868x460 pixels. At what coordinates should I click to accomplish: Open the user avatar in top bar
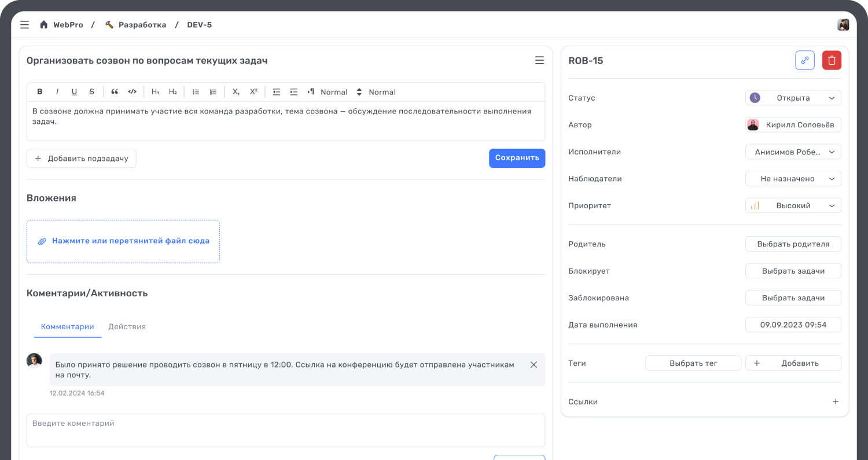click(x=843, y=25)
